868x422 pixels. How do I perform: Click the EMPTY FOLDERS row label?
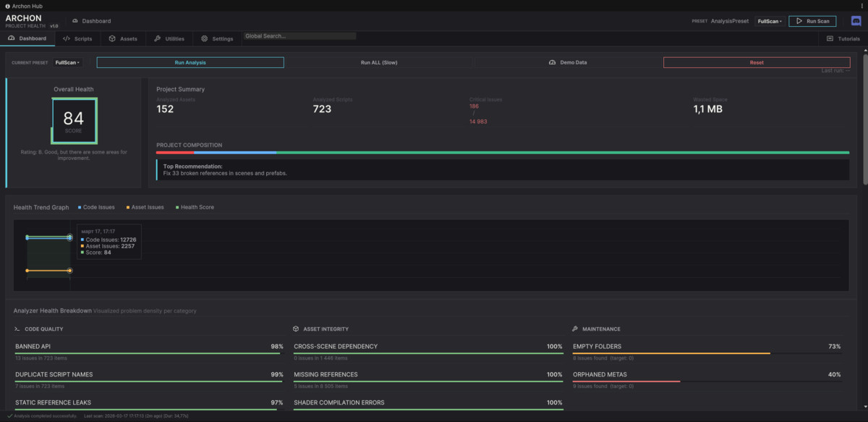coord(597,346)
